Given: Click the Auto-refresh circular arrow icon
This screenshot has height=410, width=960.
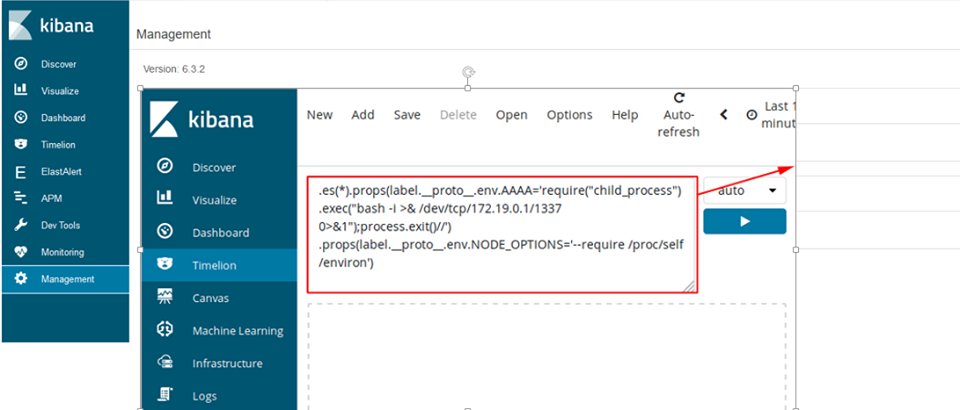Looking at the screenshot, I should tap(678, 98).
